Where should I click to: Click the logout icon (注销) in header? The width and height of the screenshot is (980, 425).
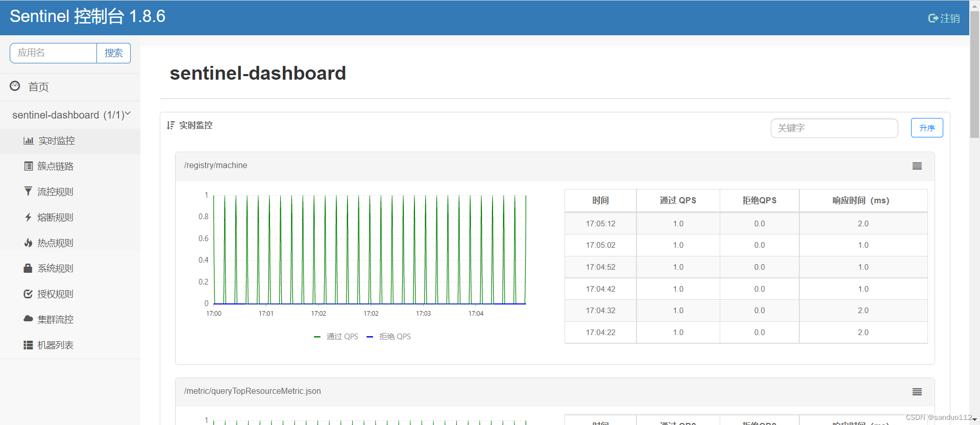click(933, 18)
